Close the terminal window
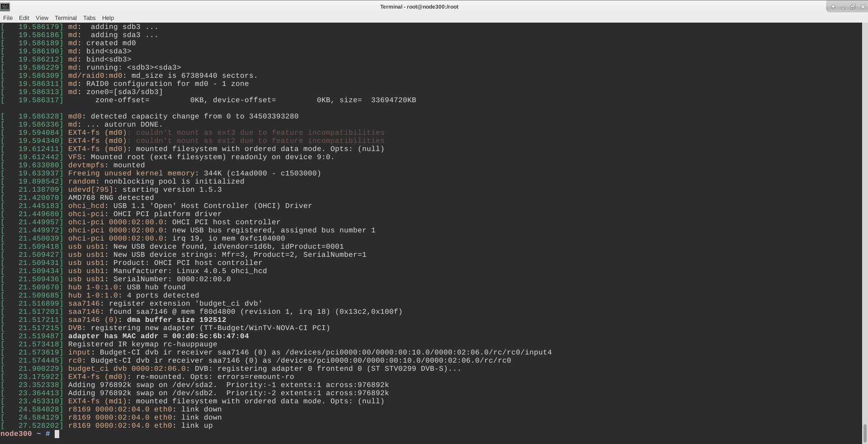This screenshot has width=868, height=444. pyautogui.click(x=863, y=7)
